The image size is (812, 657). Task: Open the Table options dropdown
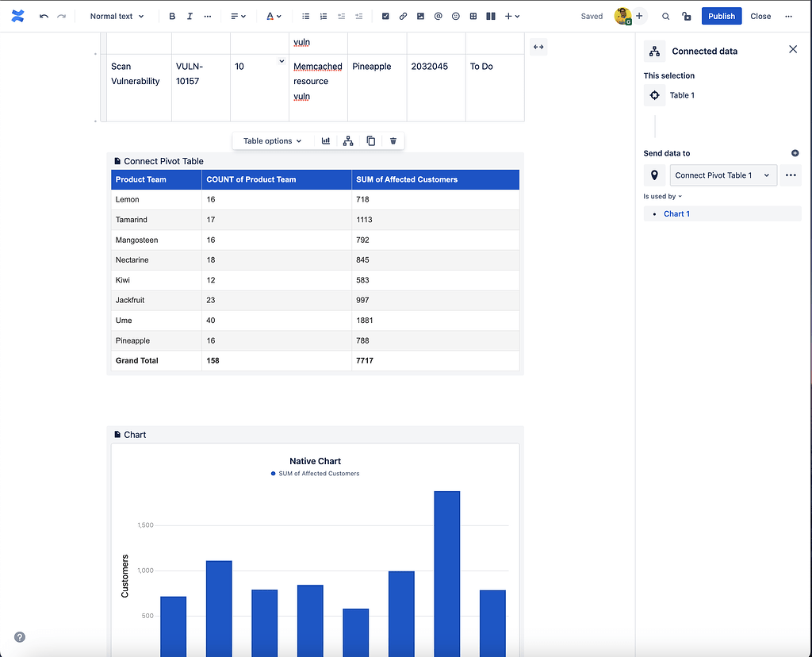(x=272, y=140)
